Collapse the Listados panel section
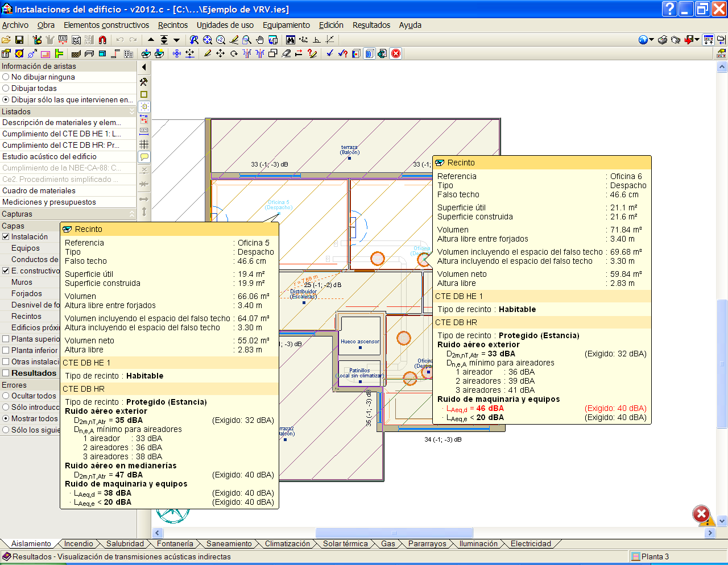The width and height of the screenshot is (728, 565). pyautogui.click(x=132, y=112)
